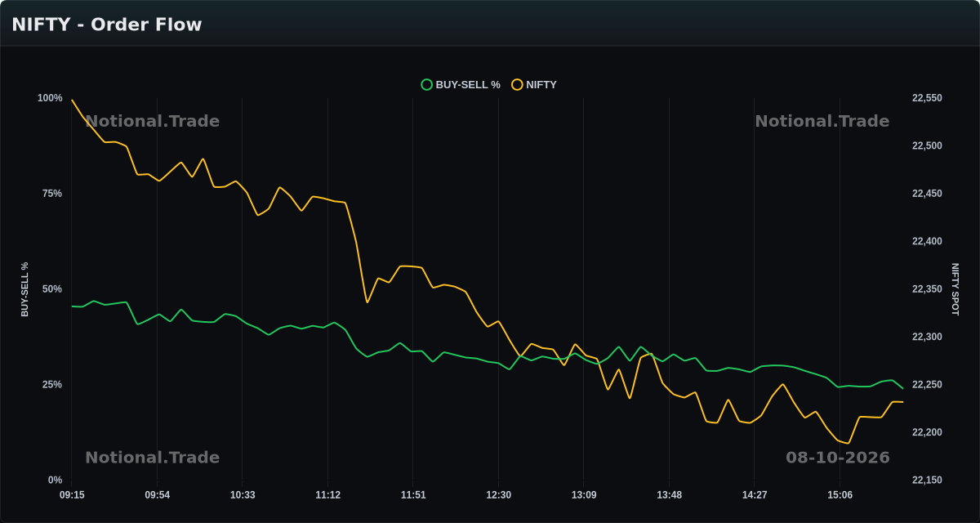Click the 0% left axis label
Screen dimensions: 980x523
point(55,481)
